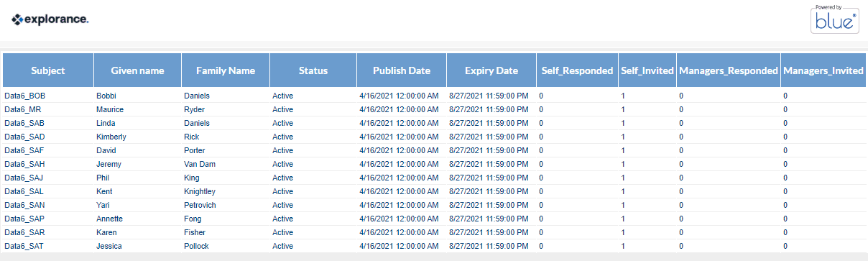
Task: Click the given name David
Action: click(x=106, y=150)
